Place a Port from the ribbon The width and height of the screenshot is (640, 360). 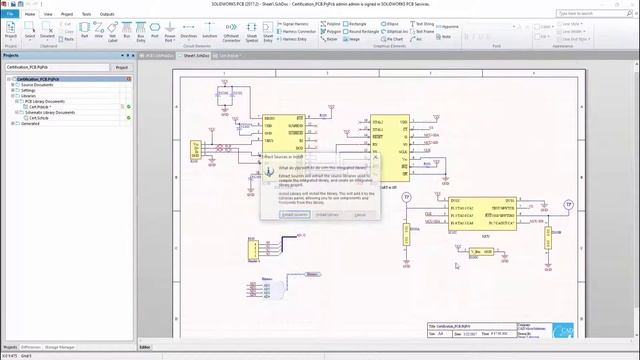click(x=155, y=31)
